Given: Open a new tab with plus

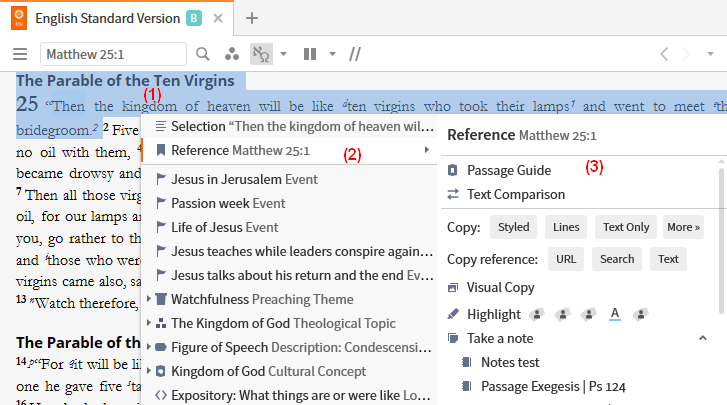Looking at the screenshot, I should (x=252, y=19).
